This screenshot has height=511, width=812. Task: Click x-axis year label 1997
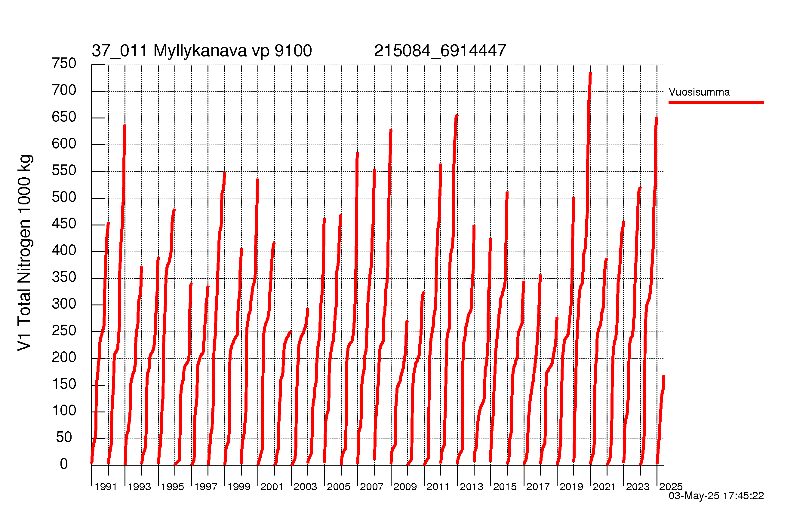[206, 487]
